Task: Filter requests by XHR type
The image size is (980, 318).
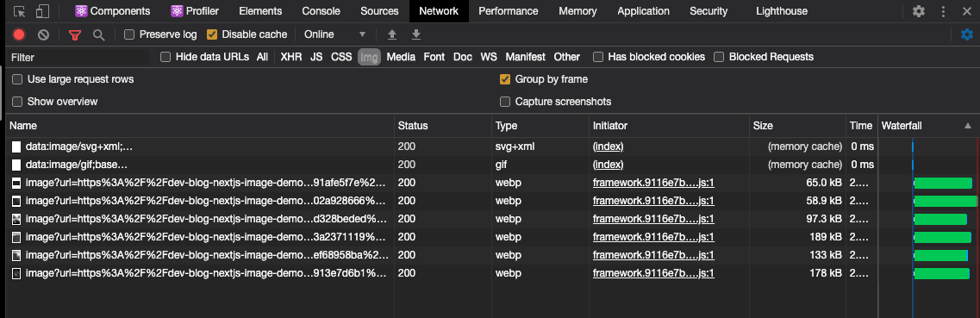Action: point(291,57)
